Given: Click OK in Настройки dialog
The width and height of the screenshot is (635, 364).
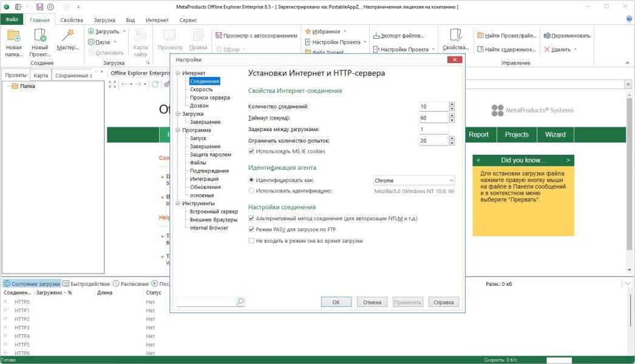Looking at the screenshot, I should (x=336, y=302).
